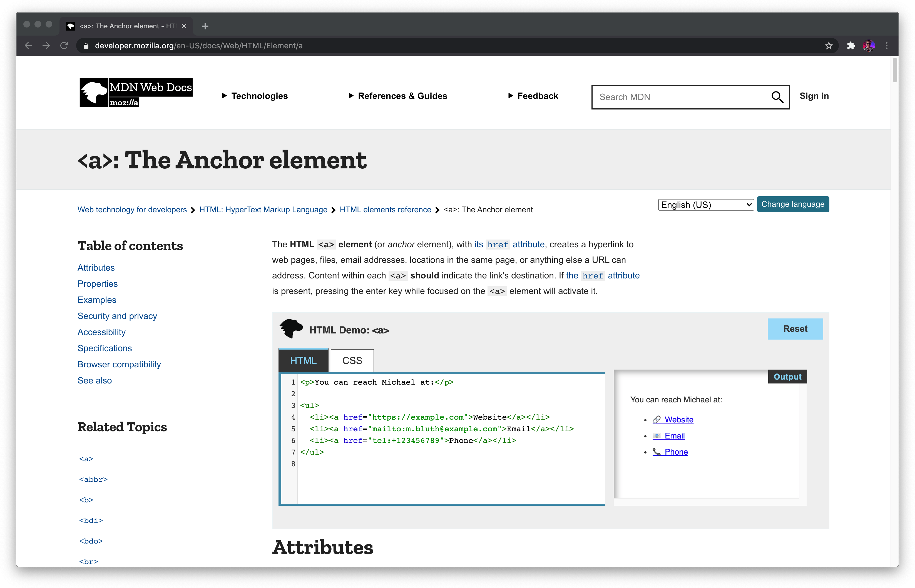Click the search magnifier icon
The width and height of the screenshot is (915, 588).
[777, 97]
